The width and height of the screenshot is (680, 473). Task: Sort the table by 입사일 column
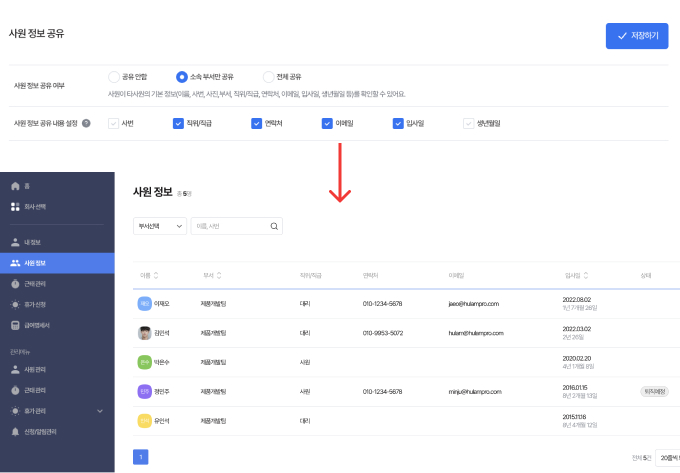576,275
